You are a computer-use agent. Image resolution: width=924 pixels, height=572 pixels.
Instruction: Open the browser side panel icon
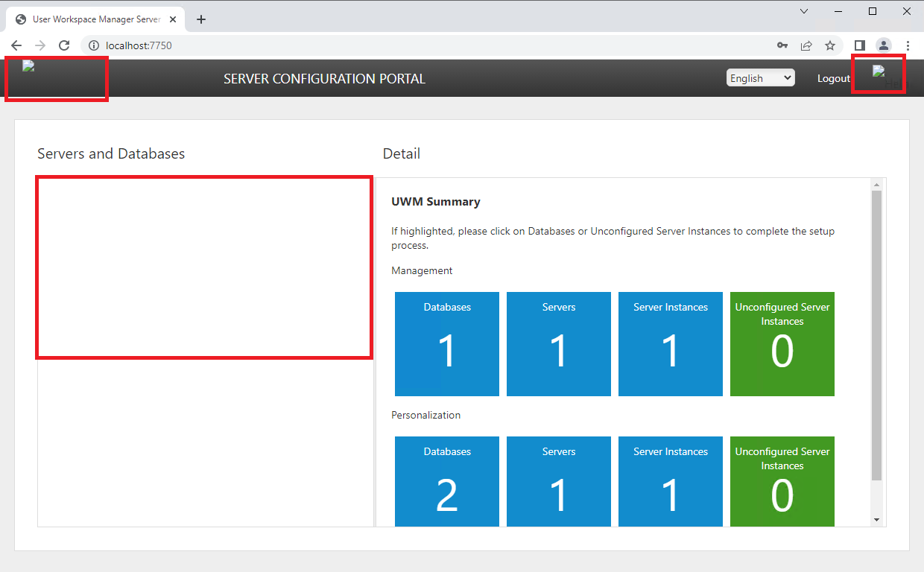click(858, 45)
